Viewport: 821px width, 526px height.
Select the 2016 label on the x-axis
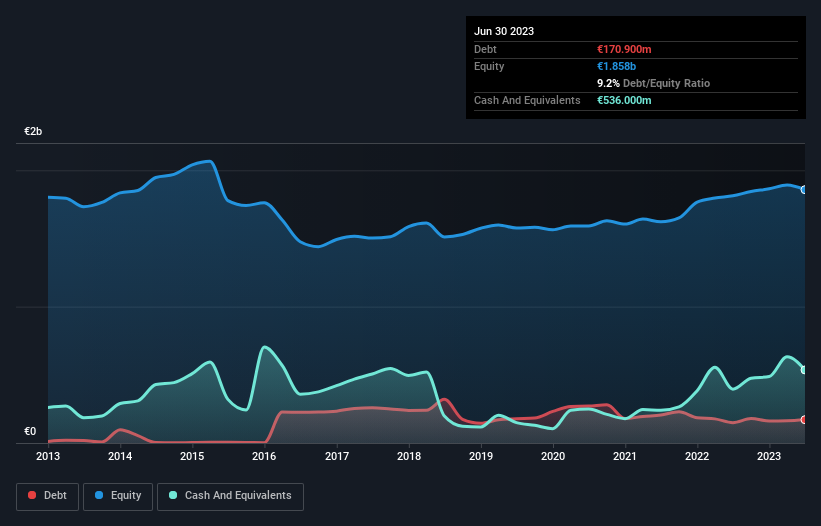(264, 456)
